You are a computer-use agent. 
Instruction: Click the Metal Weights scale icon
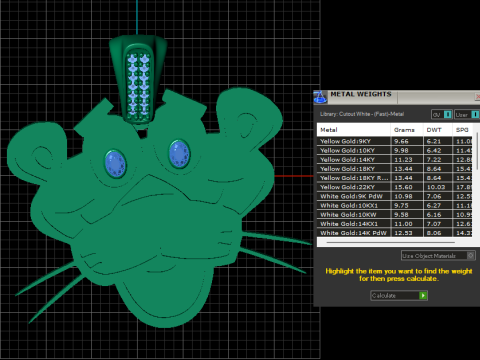pos(320,97)
